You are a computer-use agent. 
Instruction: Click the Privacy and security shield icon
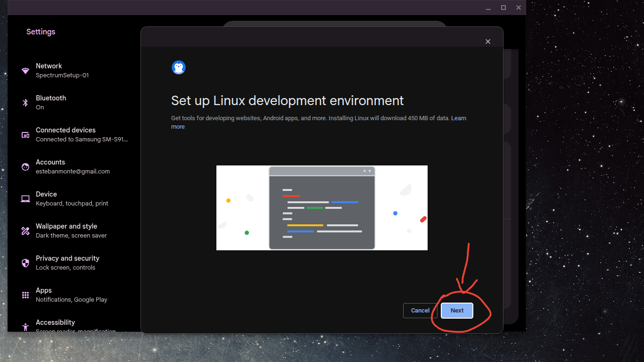pos(25,263)
